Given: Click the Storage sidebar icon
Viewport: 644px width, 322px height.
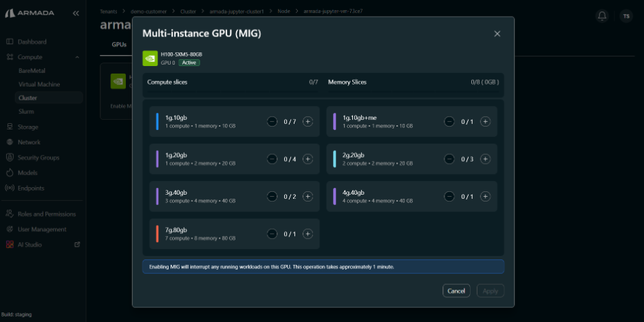Looking at the screenshot, I should 10,127.
